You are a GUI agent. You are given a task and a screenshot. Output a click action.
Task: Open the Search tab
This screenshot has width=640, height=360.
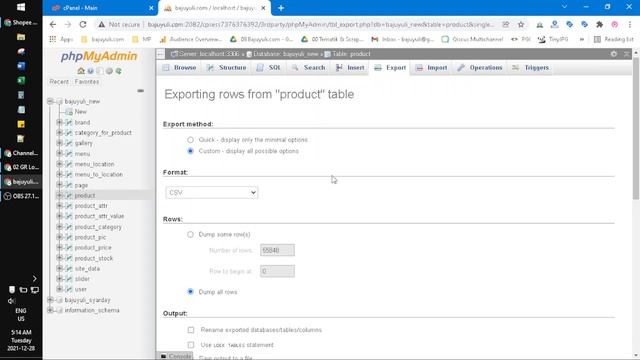tap(309, 68)
